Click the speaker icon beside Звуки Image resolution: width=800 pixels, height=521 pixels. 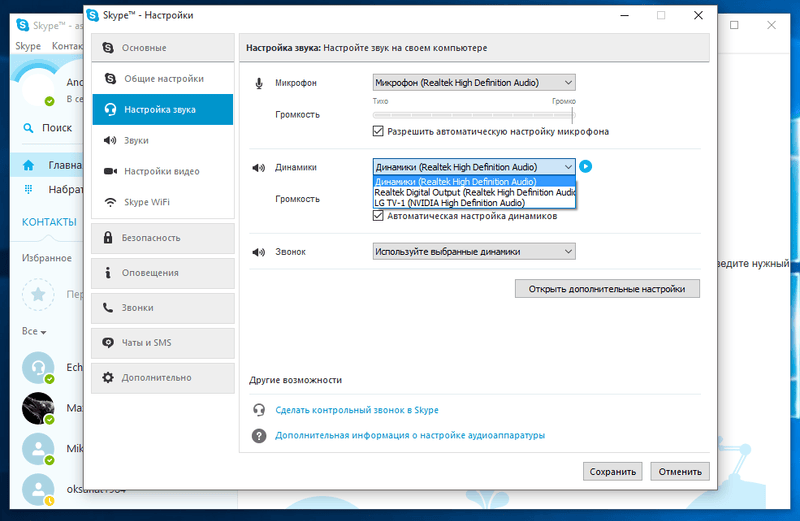point(110,140)
